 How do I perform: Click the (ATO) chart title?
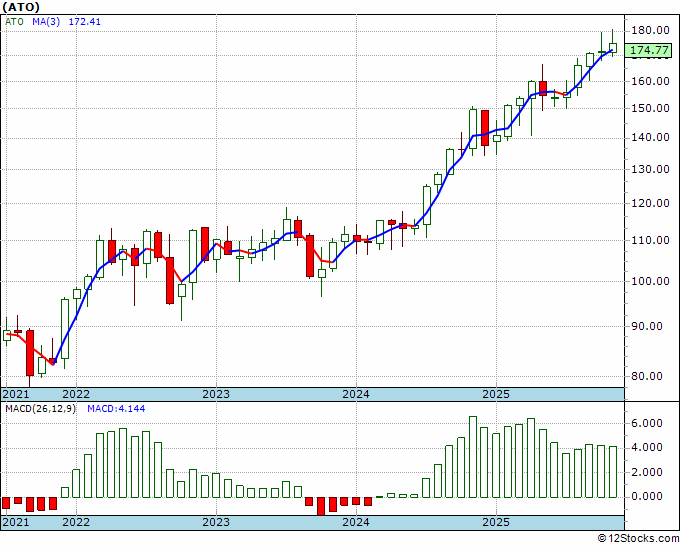[x=21, y=7]
